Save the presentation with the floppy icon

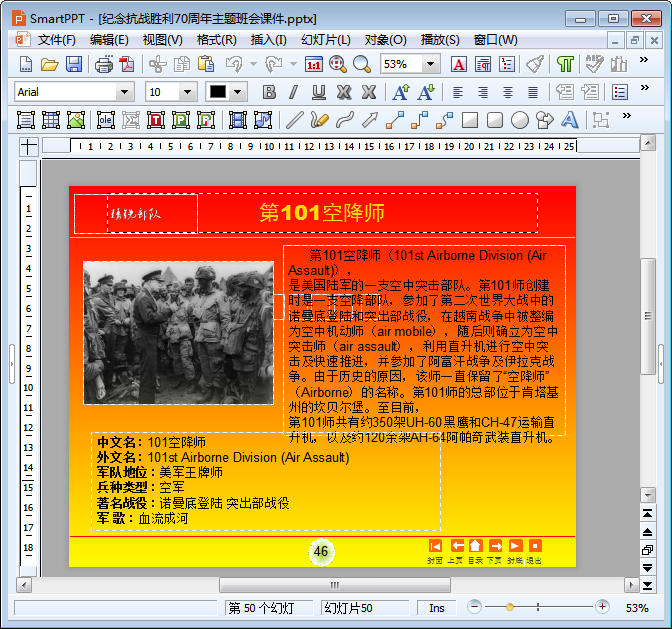pos(74,64)
